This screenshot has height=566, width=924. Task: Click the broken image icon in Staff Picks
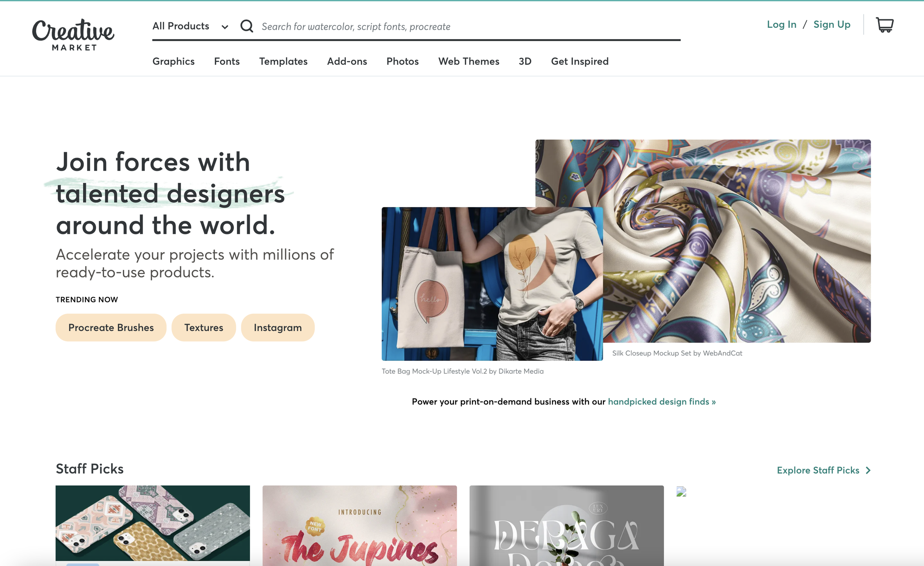click(x=681, y=491)
